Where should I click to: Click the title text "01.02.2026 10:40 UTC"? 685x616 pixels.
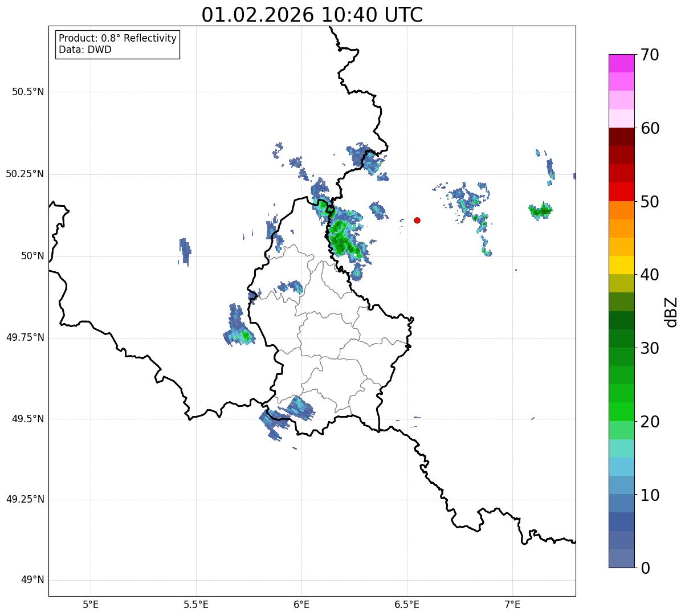coord(312,15)
